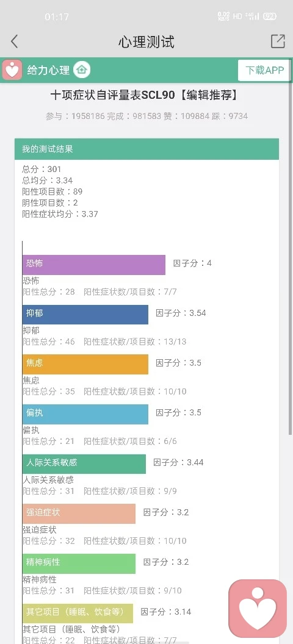
Task: Open the green home icon
Action: [x=82, y=70]
